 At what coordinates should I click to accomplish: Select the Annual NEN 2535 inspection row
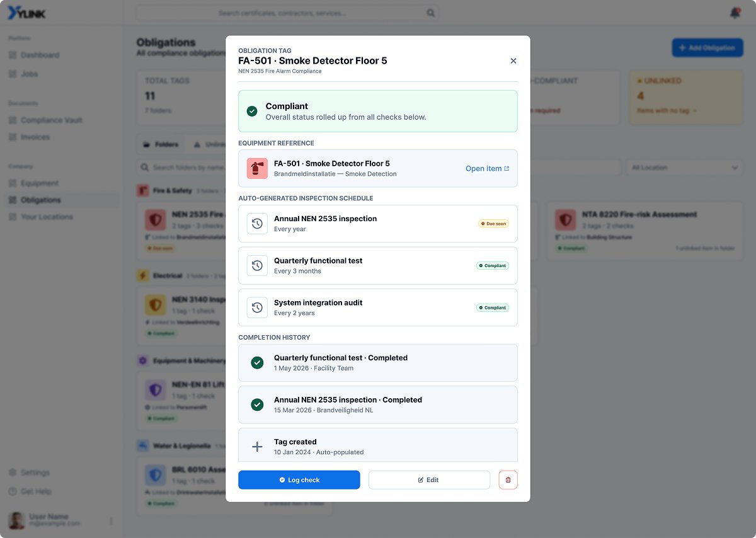pos(378,224)
